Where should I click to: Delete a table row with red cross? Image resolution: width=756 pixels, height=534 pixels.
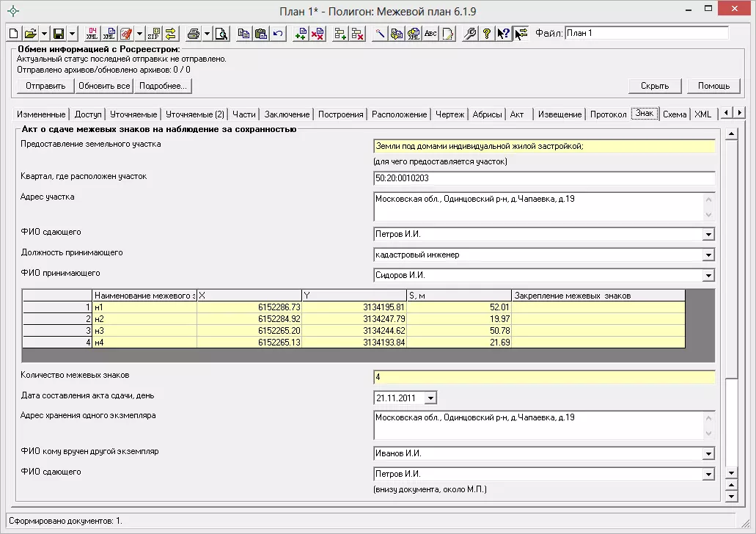click(x=357, y=33)
